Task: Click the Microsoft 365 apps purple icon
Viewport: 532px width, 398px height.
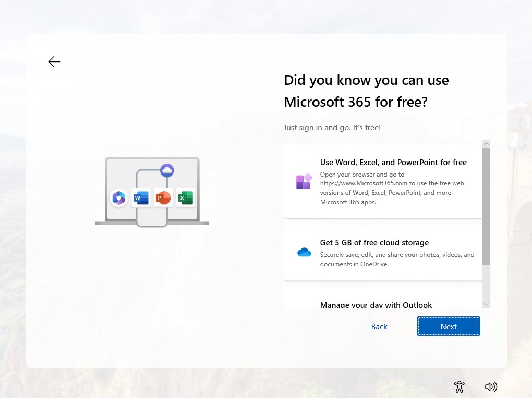Action: (304, 181)
